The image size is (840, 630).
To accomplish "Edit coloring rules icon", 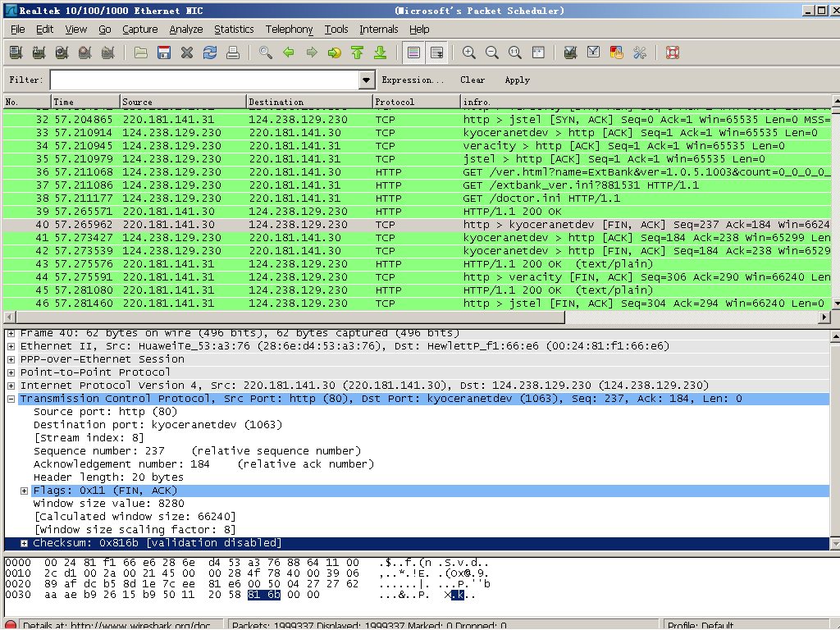I will (617, 52).
